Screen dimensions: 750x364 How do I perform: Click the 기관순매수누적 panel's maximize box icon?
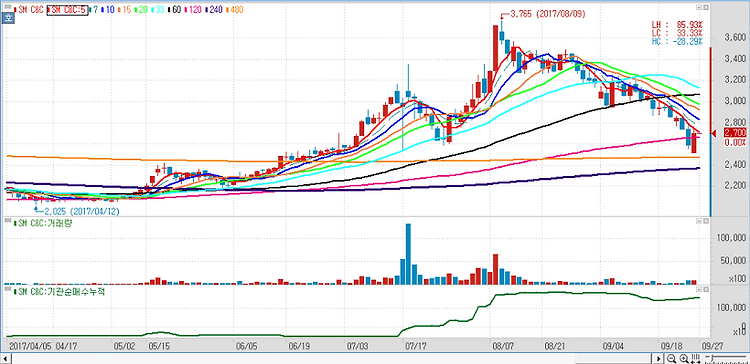click(x=706, y=290)
